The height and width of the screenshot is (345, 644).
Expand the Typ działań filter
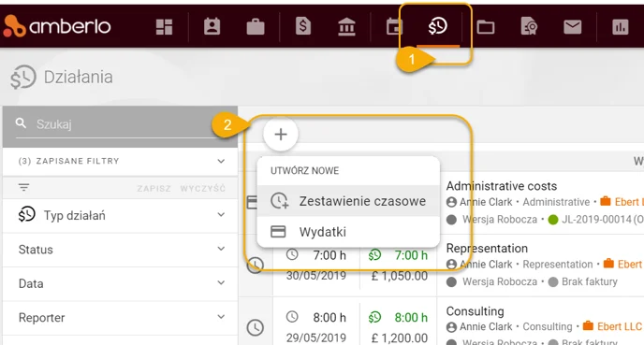(x=120, y=215)
